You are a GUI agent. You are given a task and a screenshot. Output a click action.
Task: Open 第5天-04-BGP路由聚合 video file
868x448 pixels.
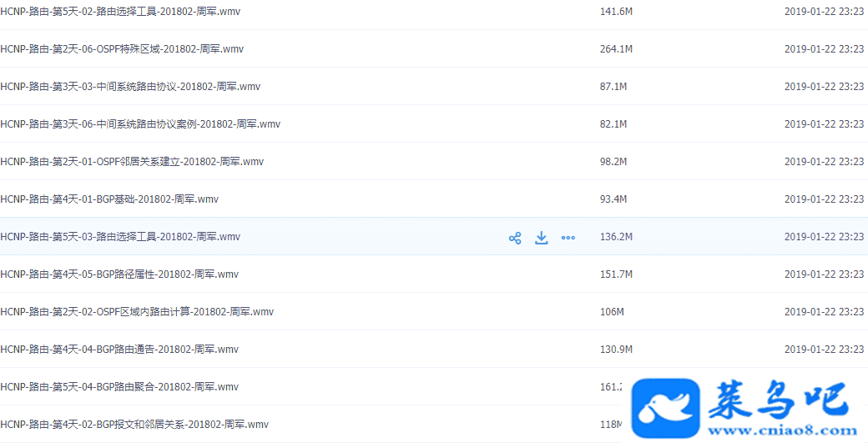click(119, 387)
